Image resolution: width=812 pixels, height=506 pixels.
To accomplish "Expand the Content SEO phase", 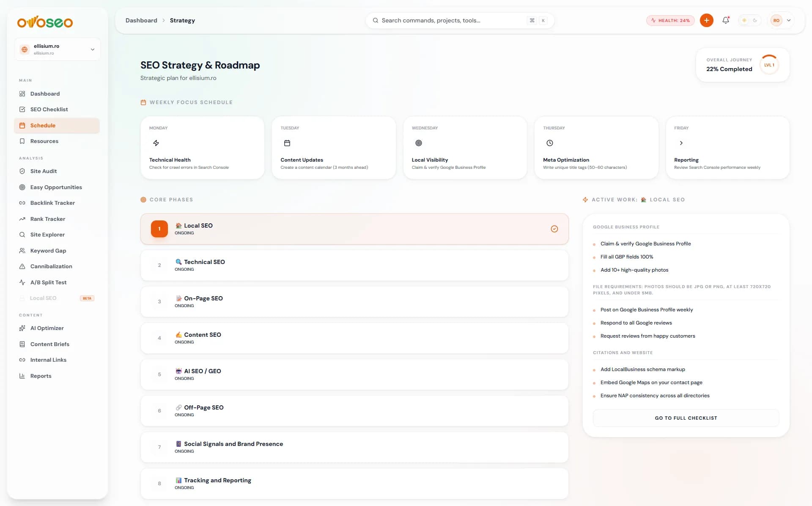I will click(354, 338).
